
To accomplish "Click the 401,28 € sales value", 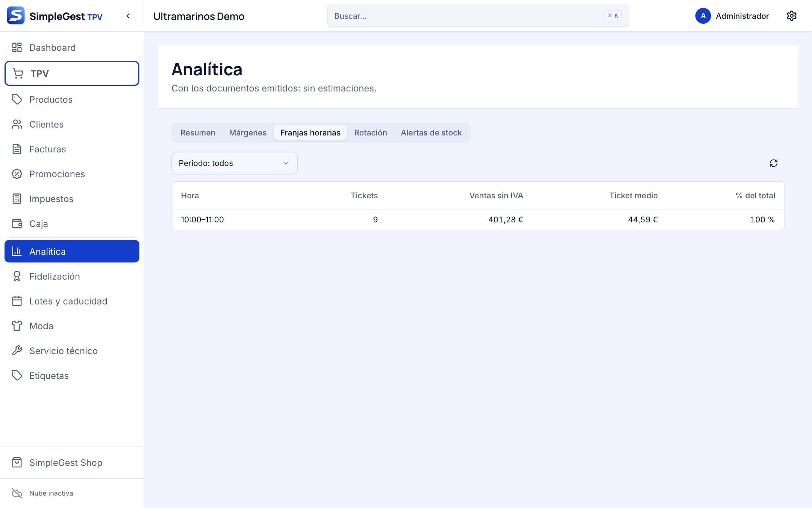I will coord(506,219).
